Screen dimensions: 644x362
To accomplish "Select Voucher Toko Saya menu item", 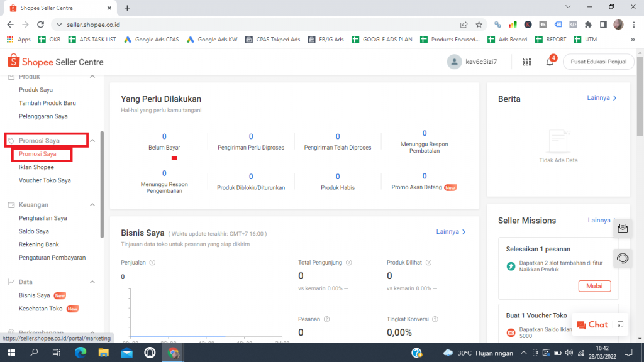I will tap(45, 180).
